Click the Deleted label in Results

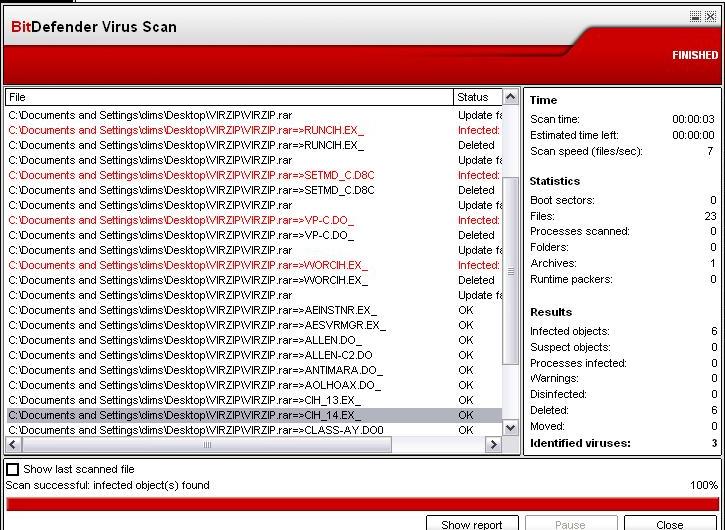(549, 410)
